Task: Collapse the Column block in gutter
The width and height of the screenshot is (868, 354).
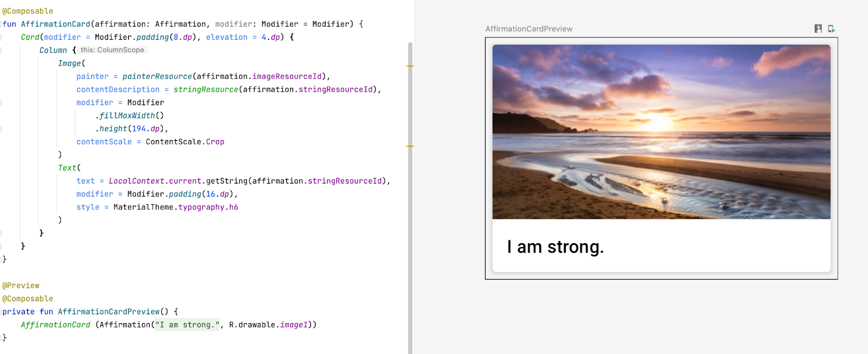Action: 1,50
